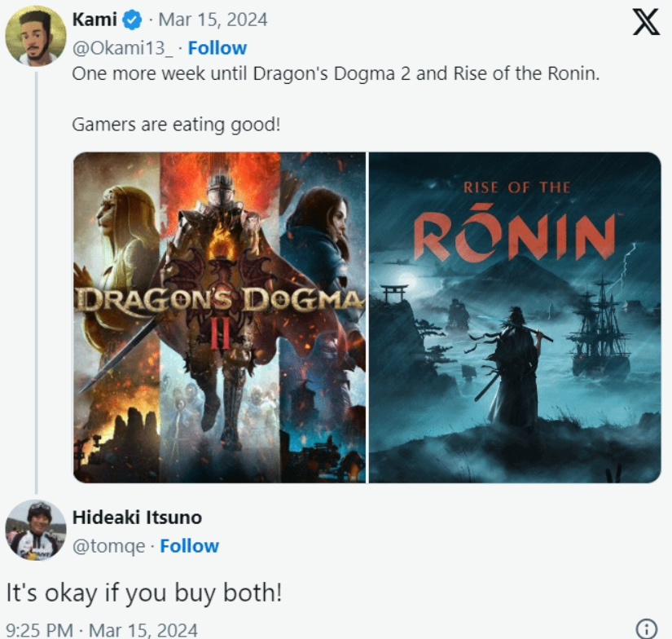672x639 pixels.
Task: Open Kami's profile avatar
Action: 36,36
